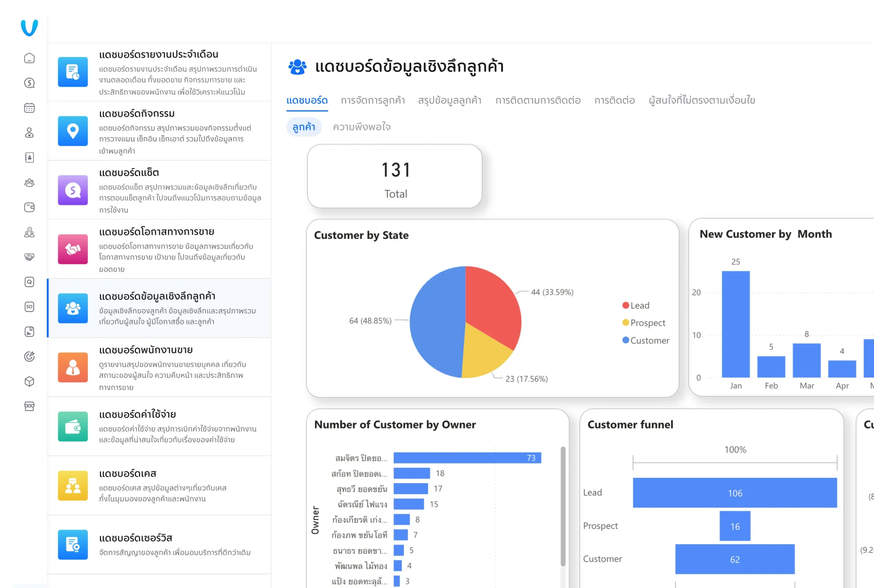Open the customer group icon in the sidebar
Image resolution: width=874 pixels, height=588 pixels.
29,183
